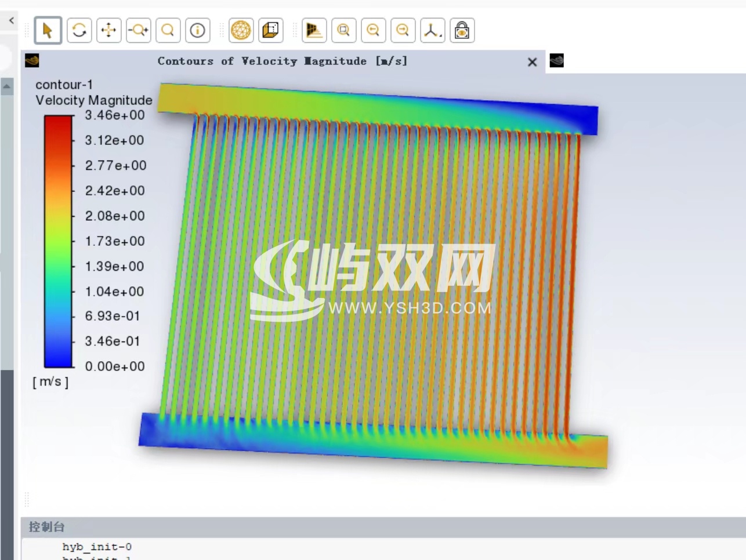Activate the zoom in/out tool

pos(138,30)
